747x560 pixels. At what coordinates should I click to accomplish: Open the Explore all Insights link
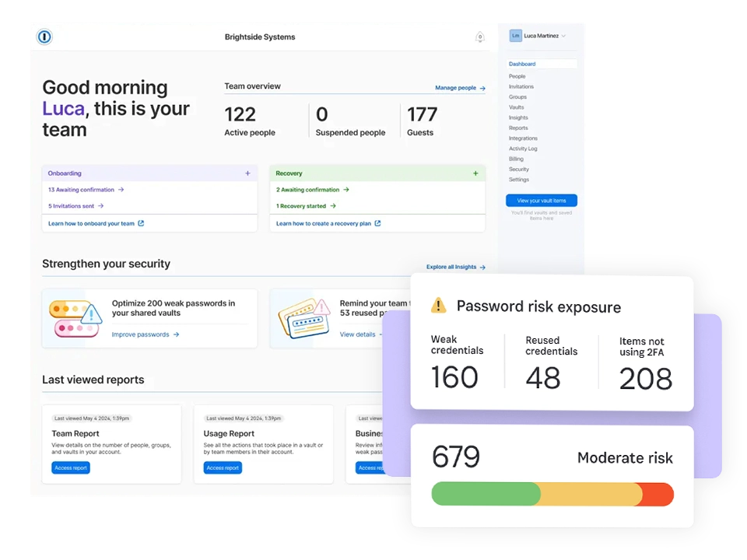(455, 267)
